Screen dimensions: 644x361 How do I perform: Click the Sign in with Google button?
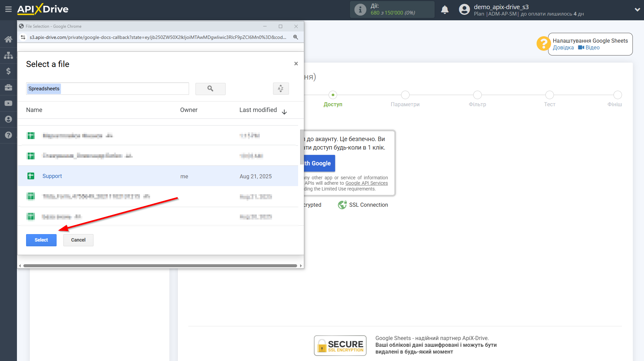pyautogui.click(x=319, y=163)
